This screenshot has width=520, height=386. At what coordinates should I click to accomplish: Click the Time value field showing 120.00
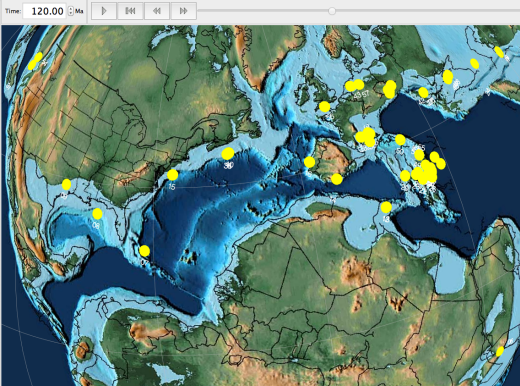point(45,11)
